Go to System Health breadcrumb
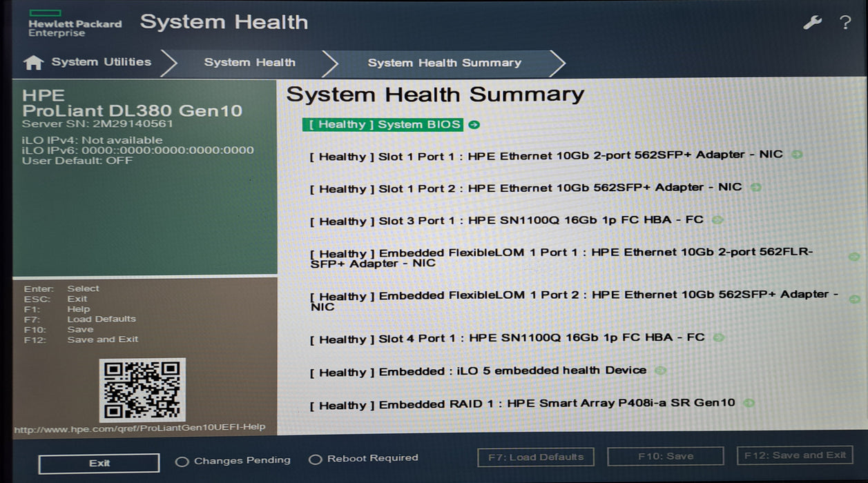The height and width of the screenshot is (483, 868). pyautogui.click(x=249, y=62)
